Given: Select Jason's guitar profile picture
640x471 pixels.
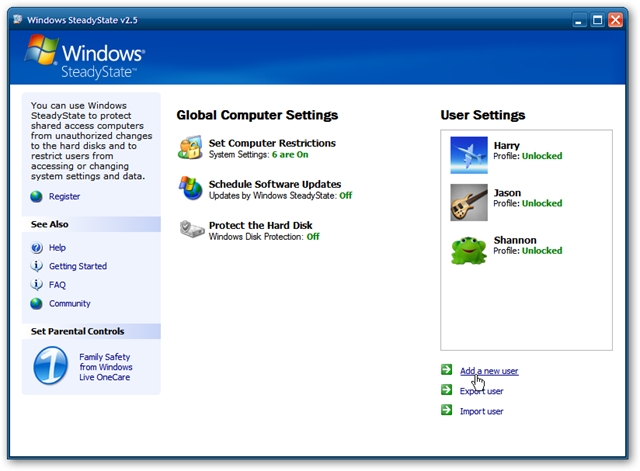Looking at the screenshot, I should tap(469, 202).
